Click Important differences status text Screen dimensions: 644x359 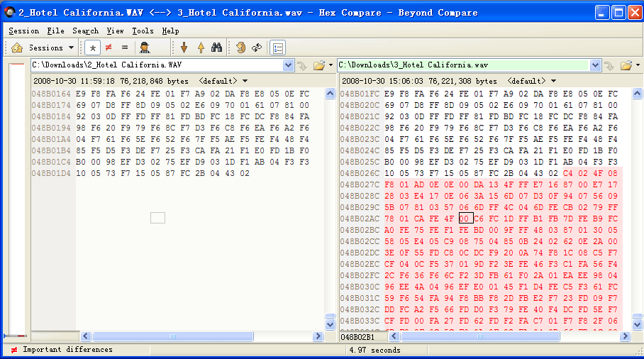coord(68,350)
